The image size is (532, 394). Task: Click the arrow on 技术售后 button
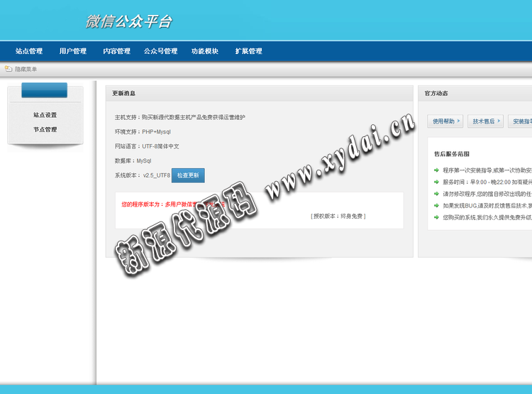pos(499,121)
